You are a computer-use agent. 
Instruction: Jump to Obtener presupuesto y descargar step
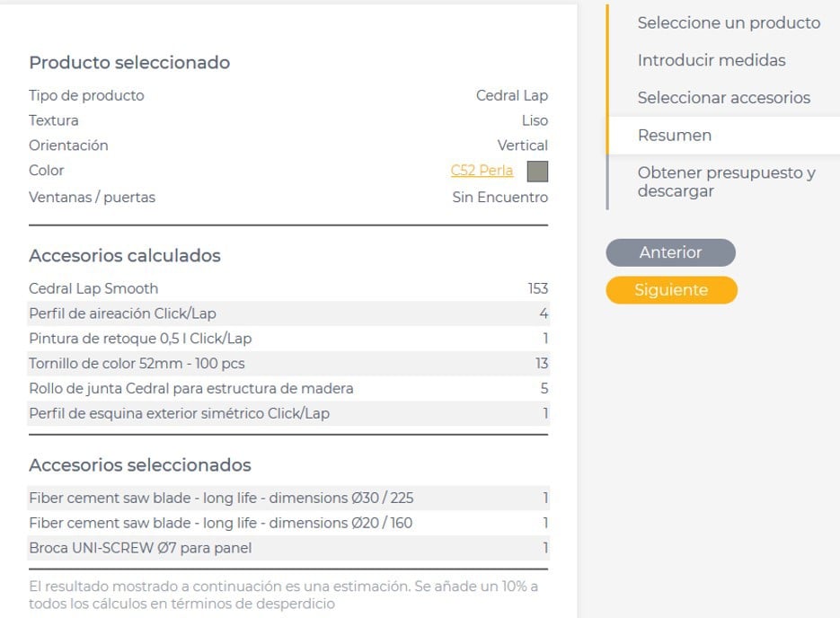[x=726, y=181]
